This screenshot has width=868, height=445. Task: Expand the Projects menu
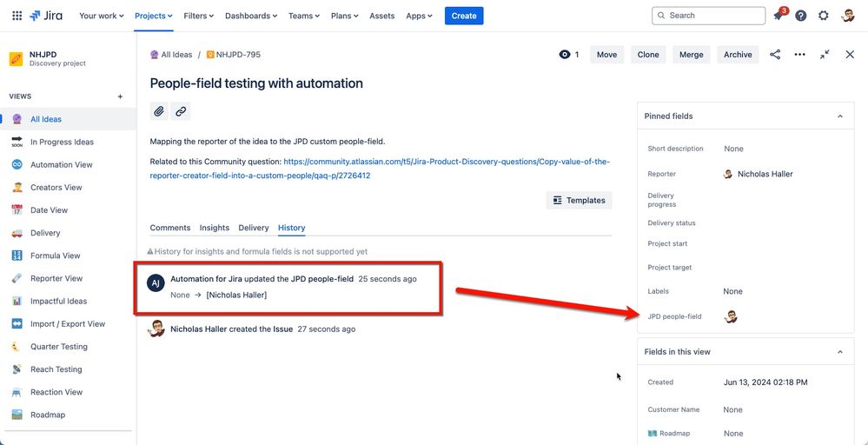tap(153, 16)
